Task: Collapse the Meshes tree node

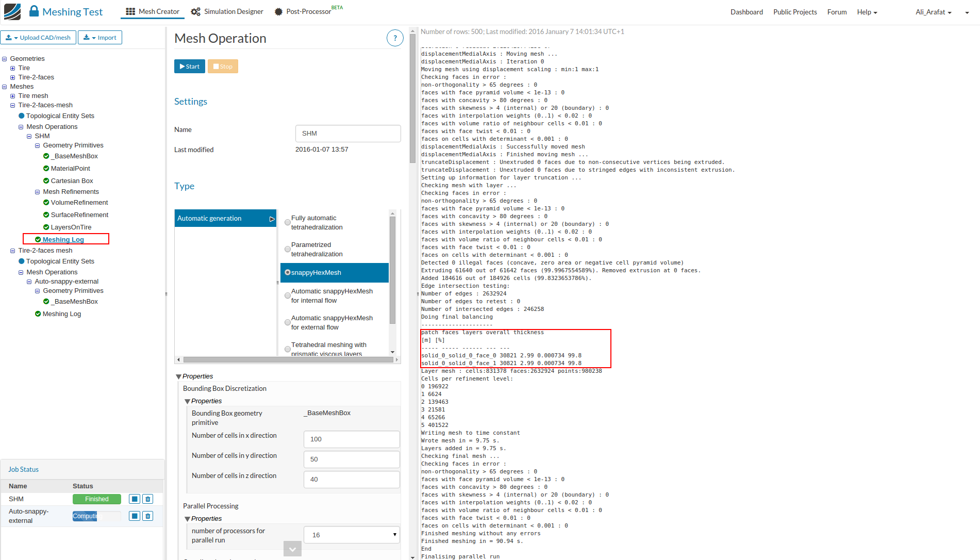Action: (5, 87)
